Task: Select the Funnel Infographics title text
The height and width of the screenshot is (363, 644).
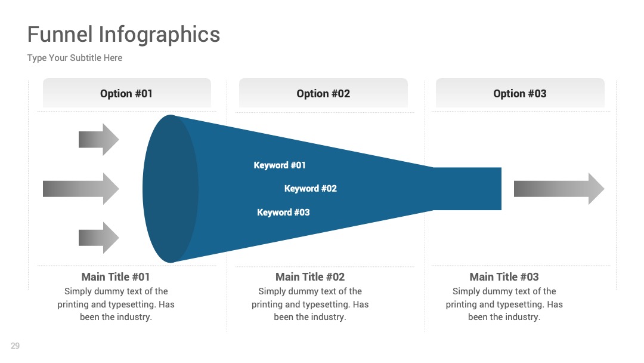Action: coord(123,35)
